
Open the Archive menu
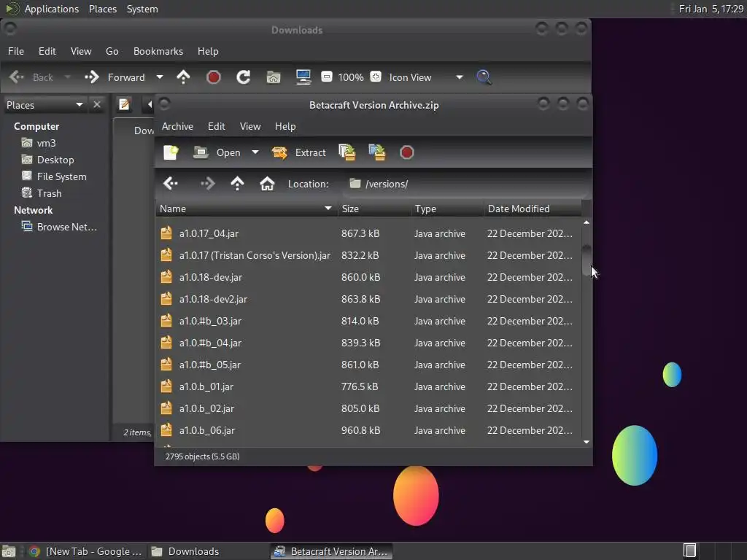[177, 126]
